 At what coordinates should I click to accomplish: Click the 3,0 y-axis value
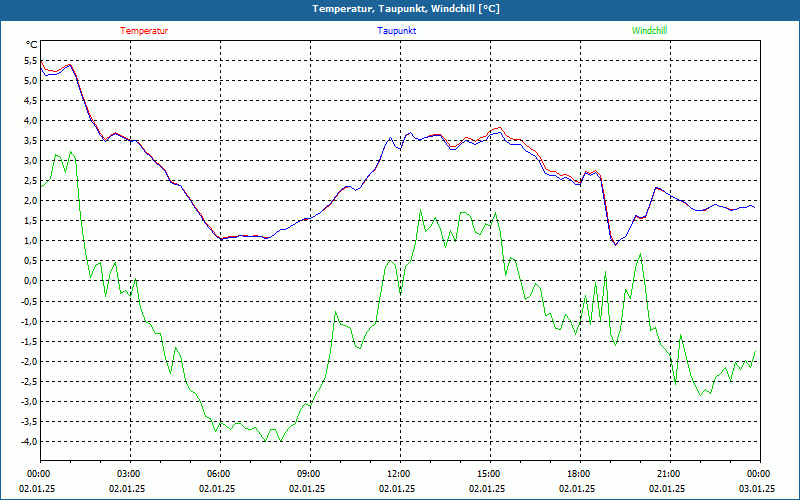click(31, 161)
